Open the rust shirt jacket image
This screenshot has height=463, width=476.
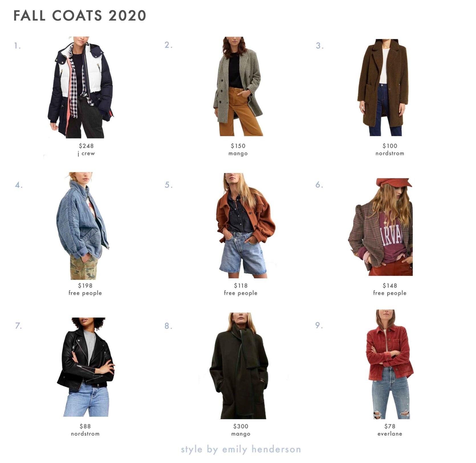click(x=245, y=225)
